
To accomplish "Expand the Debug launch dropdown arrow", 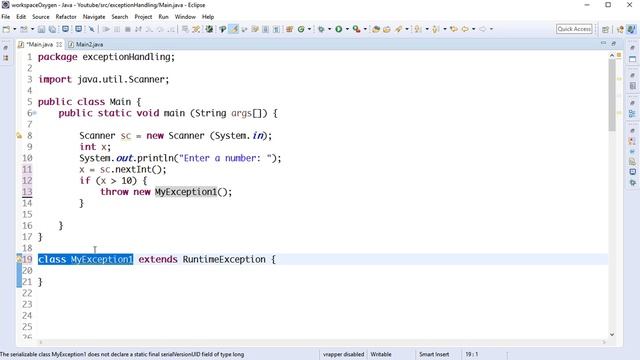I will click(x=329, y=29).
